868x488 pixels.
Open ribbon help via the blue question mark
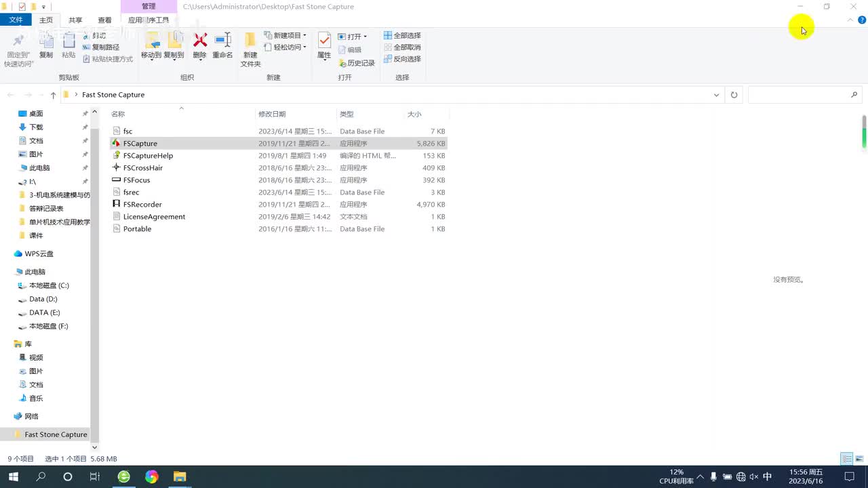862,20
